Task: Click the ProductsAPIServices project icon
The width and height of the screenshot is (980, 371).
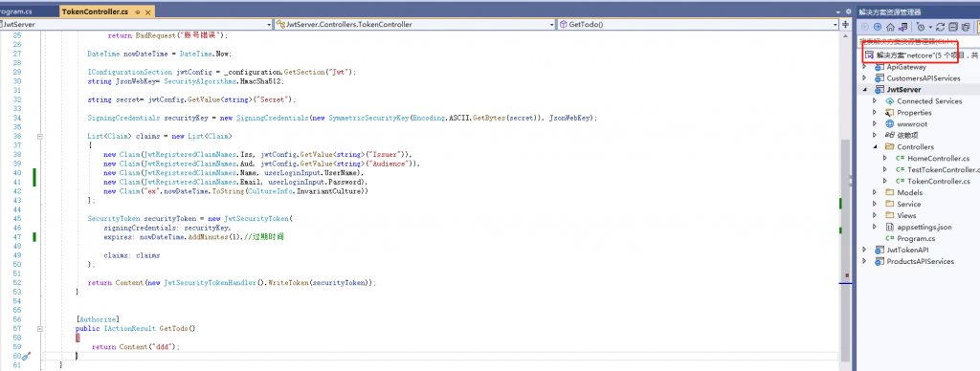Action: (x=880, y=261)
